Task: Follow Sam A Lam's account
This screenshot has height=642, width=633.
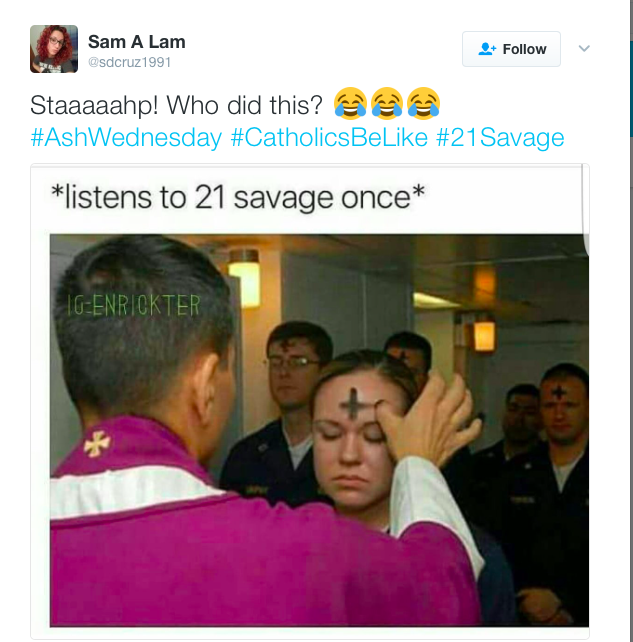Action: [511, 49]
